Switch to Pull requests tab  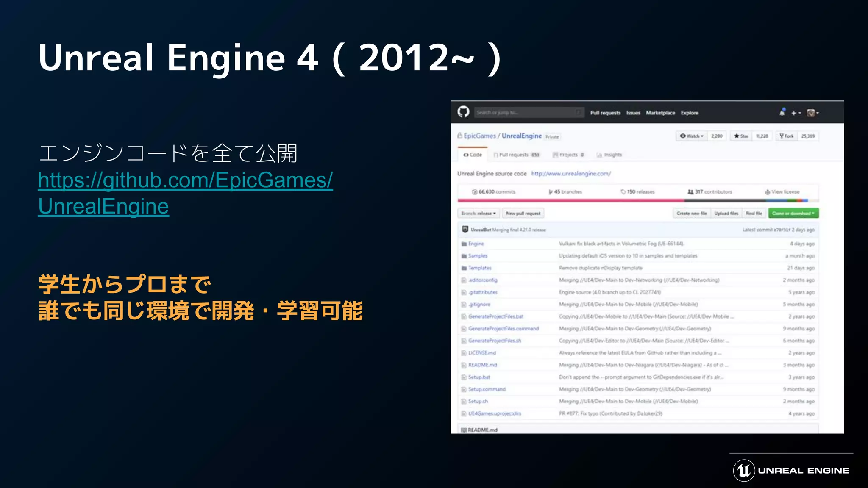(x=517, y=155)
